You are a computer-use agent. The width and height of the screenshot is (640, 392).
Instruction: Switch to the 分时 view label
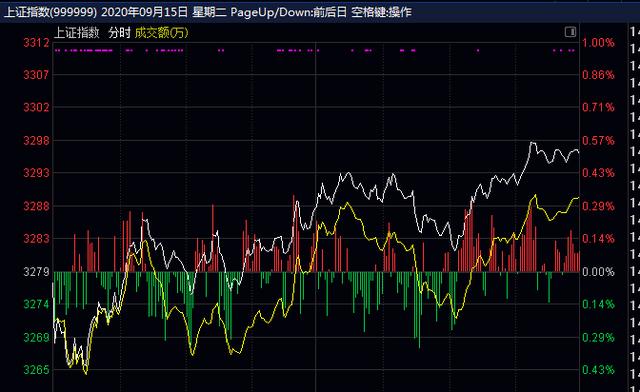[x=119, y=33]
